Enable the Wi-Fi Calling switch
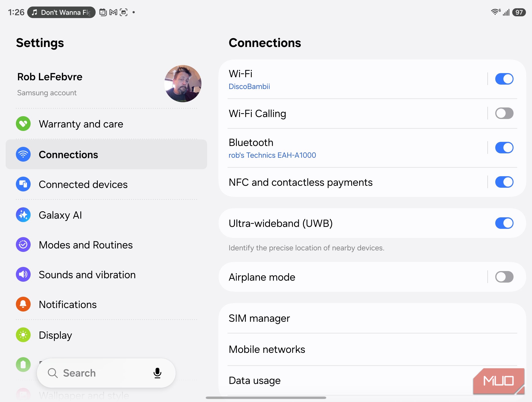 [x=504, y=113]
